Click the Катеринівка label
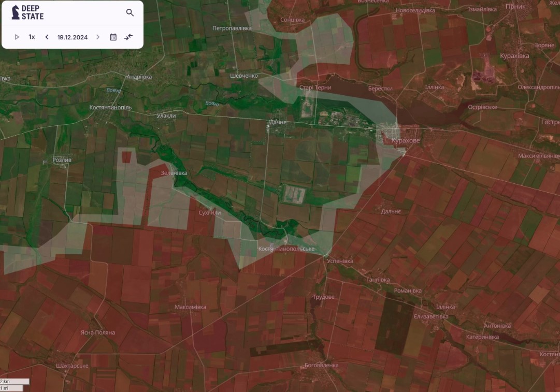The width and height of the screenshot is (560, 392). coord(482,337)
